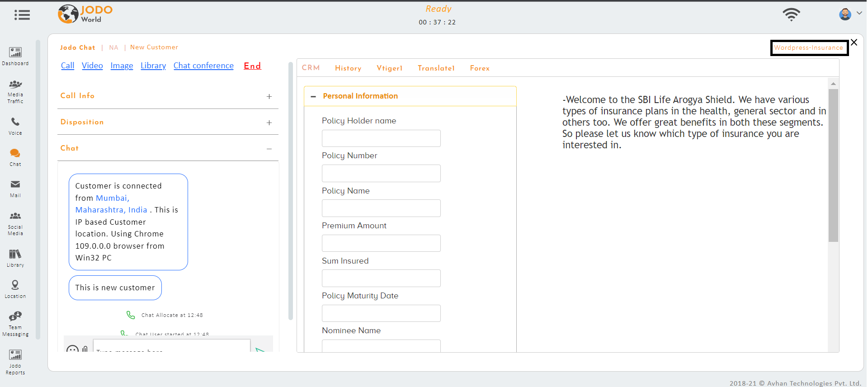End the current chat
The height and width of the screenshot is (387, 868).
pyautogui.click(x=252, y=66)
